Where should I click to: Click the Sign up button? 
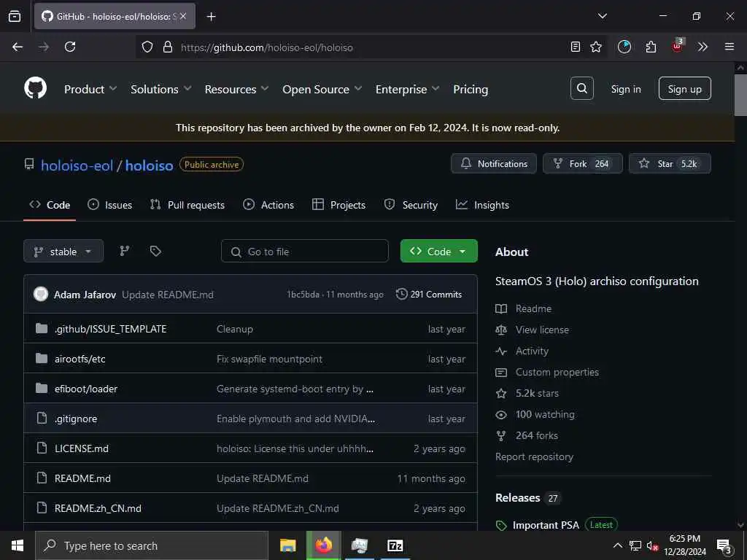coord(684,88)
